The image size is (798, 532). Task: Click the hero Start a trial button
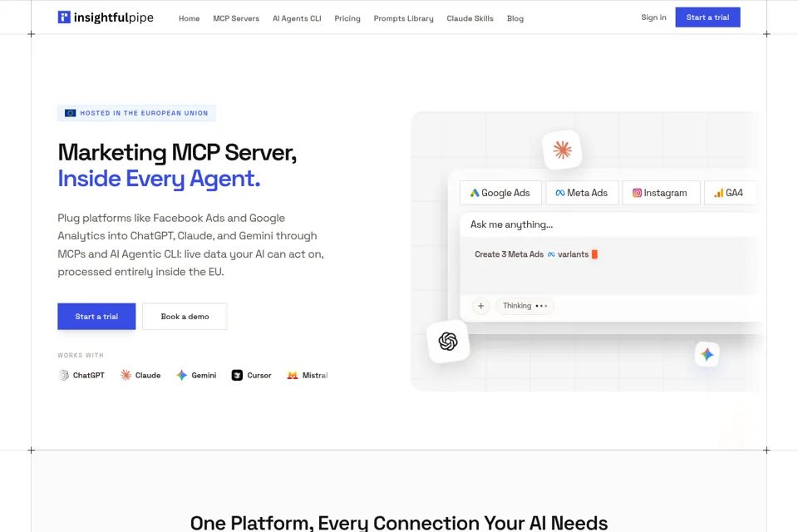[x=96, y=317]
